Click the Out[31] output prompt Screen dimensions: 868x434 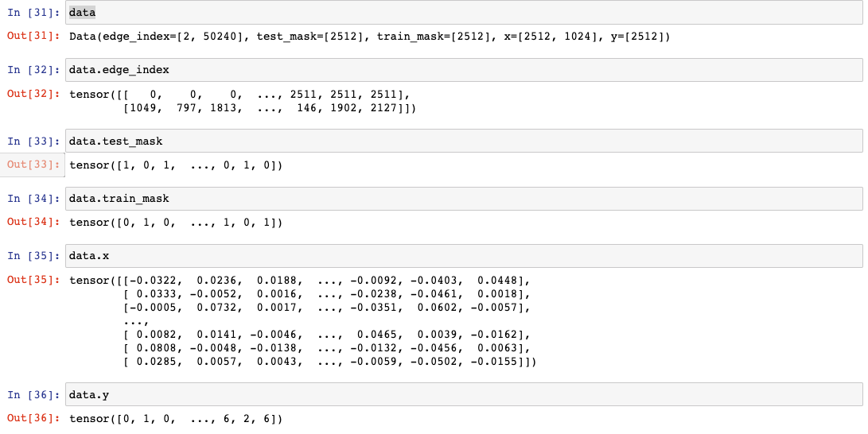click(x=33, y=37)
